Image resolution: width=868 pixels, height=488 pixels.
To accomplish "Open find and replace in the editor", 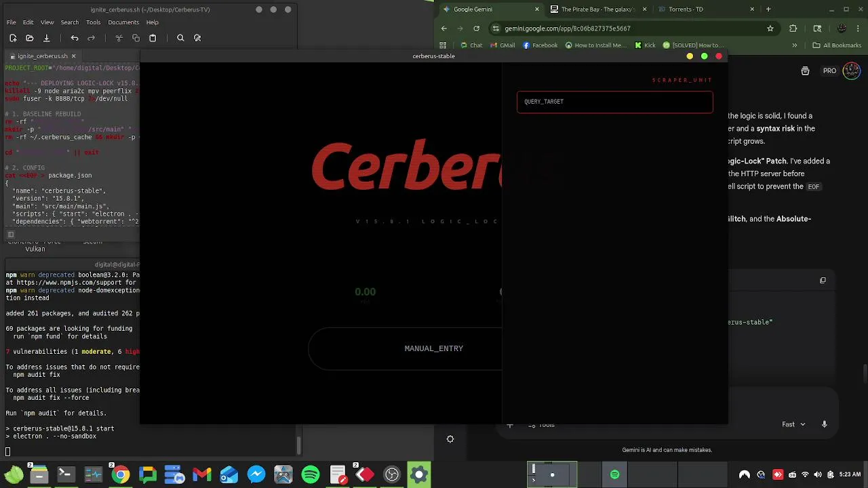I will 197,38.
